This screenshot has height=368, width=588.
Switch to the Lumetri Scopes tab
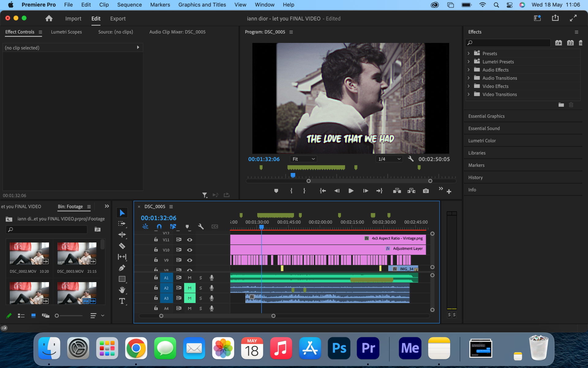(66, 32)
